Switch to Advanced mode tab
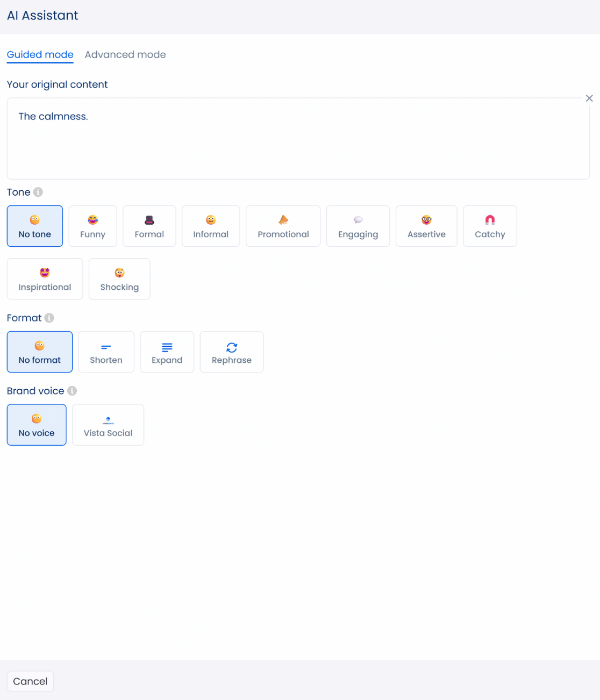 coord(125,55)
